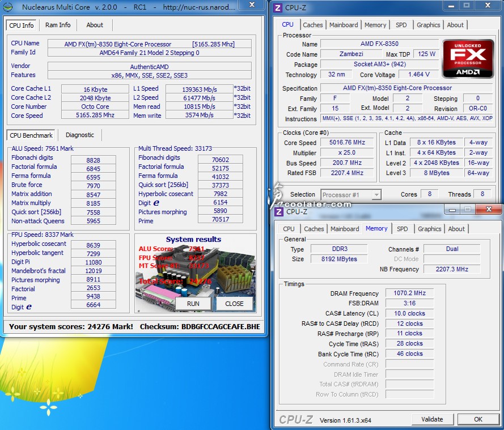Open the Processor #1 selection dropdown

351,195
